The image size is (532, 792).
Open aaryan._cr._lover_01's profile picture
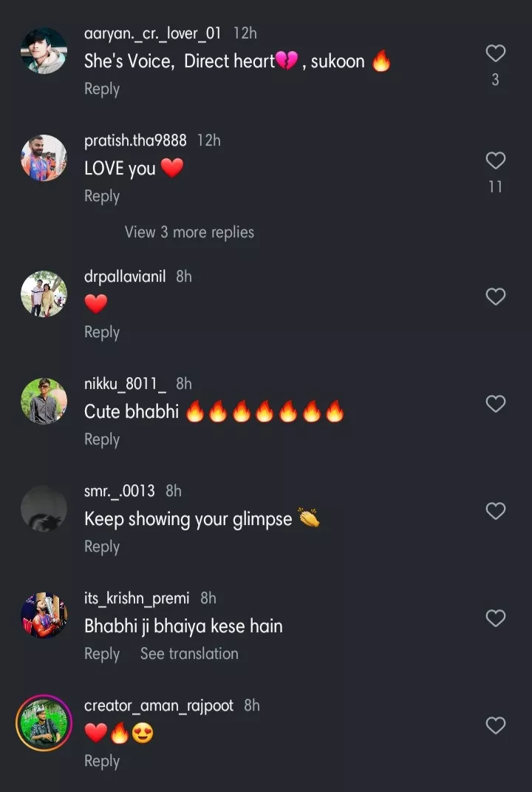(x=44, y=51)
